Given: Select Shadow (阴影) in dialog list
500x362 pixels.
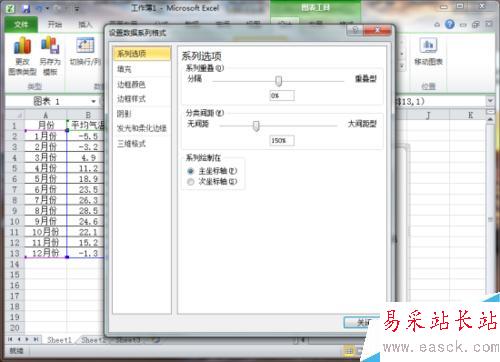Looking at the screenshot, I should click(142, 114).
